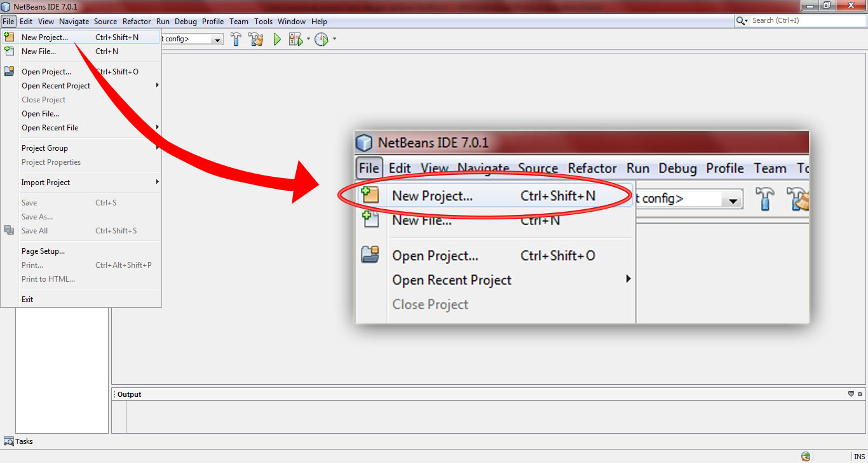Click the New Project icon in the toolbar
Screen dimensions: 868x463
[x=9, y=38]
